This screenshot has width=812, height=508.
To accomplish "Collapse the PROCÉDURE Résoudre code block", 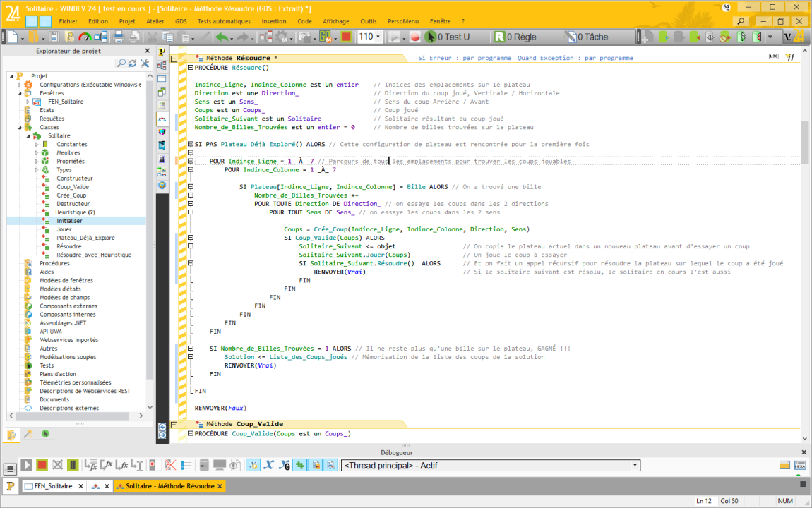I will (x=190, y=68).
